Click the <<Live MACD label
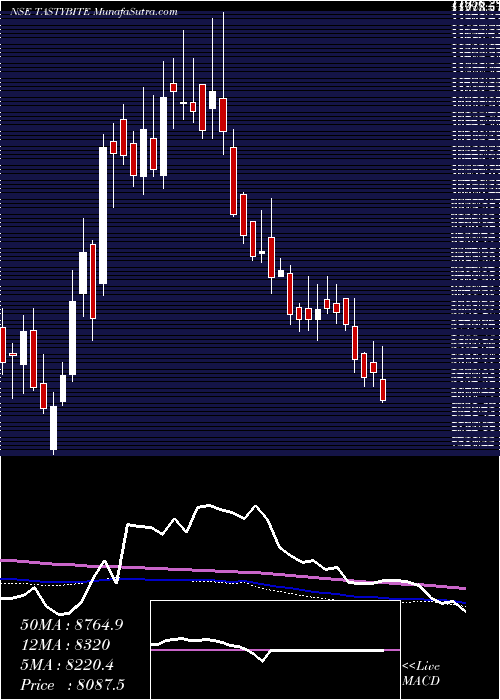Screen dimensions: 500x700 [x=421, y=673]
